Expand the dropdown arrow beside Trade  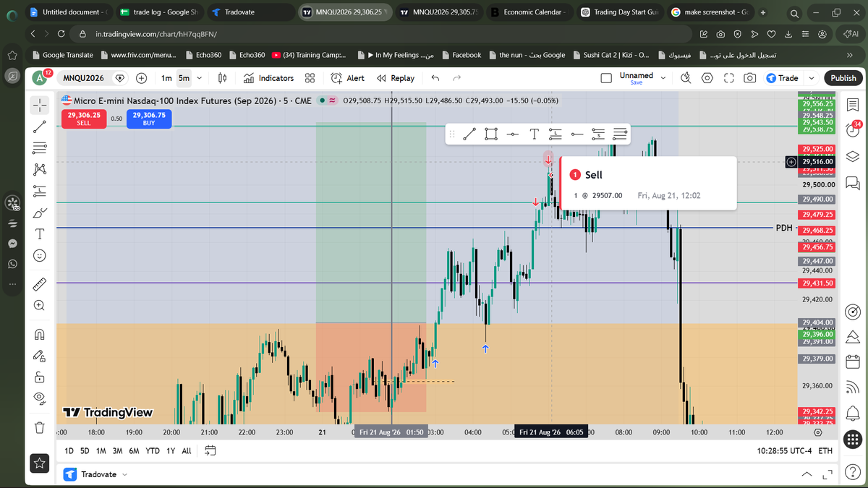click(811, 78)
